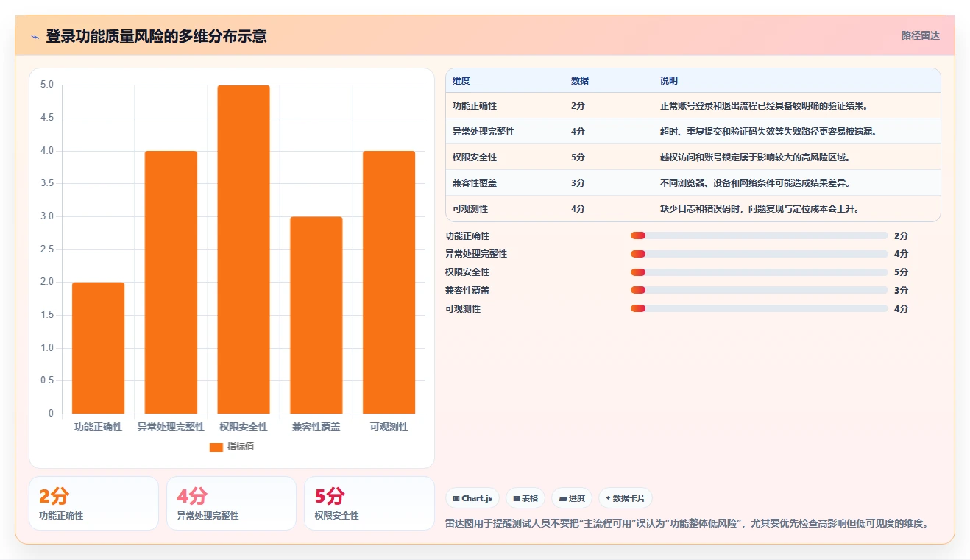This screenshot has width=970, height=560.
Task: Click the 兼容性覆盖 bar in chart
Action: click(x=316, y=315)
